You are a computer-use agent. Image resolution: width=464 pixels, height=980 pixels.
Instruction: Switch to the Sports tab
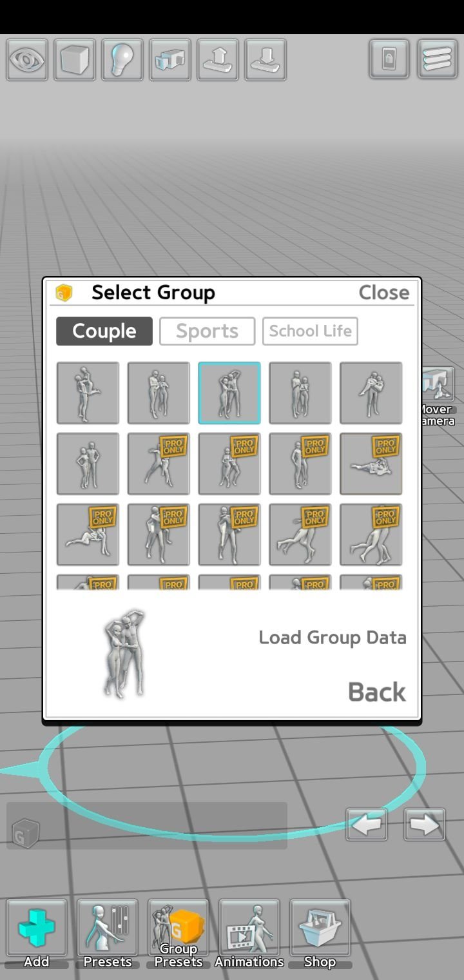(207, 331)
